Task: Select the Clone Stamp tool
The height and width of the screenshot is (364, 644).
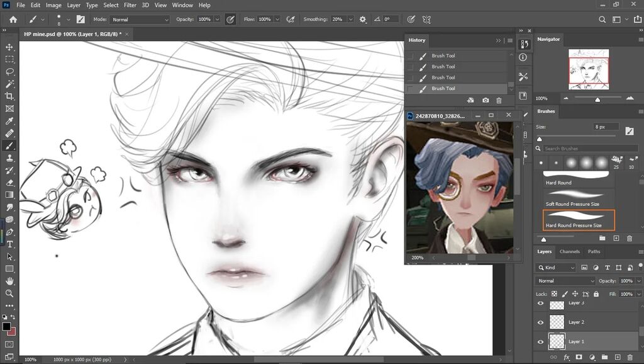Action: point(9,158)
